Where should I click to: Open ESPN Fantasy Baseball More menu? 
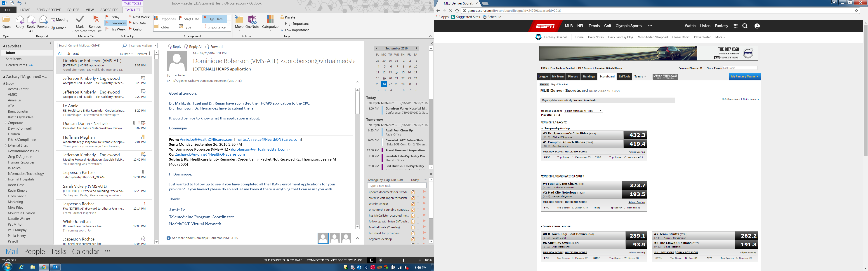[x=720, y=37]
